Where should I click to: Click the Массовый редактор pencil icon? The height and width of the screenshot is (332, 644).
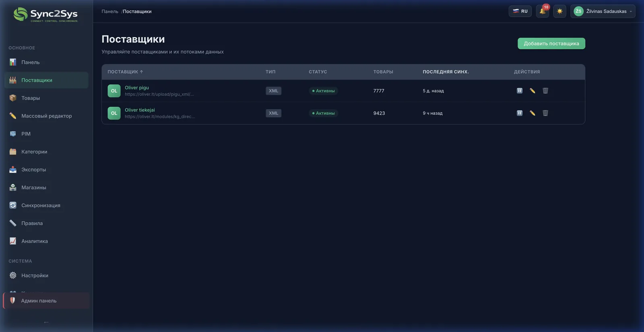point(13,116)
